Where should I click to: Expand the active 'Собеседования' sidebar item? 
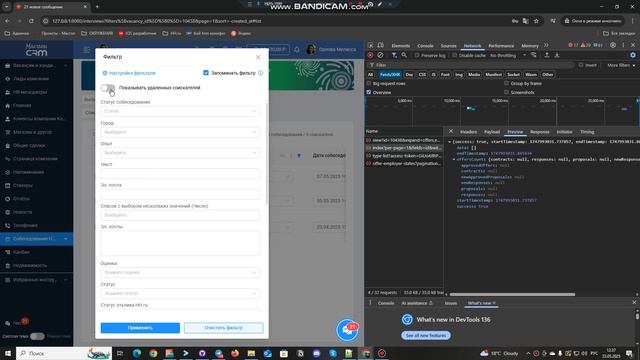pyautogui.click(x=37, y=238)
